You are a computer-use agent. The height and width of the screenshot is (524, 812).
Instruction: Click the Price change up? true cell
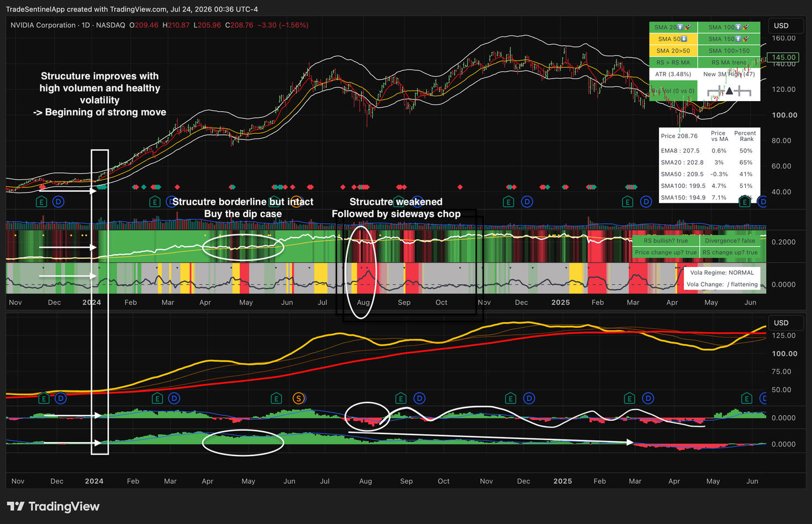click(666, 253)
